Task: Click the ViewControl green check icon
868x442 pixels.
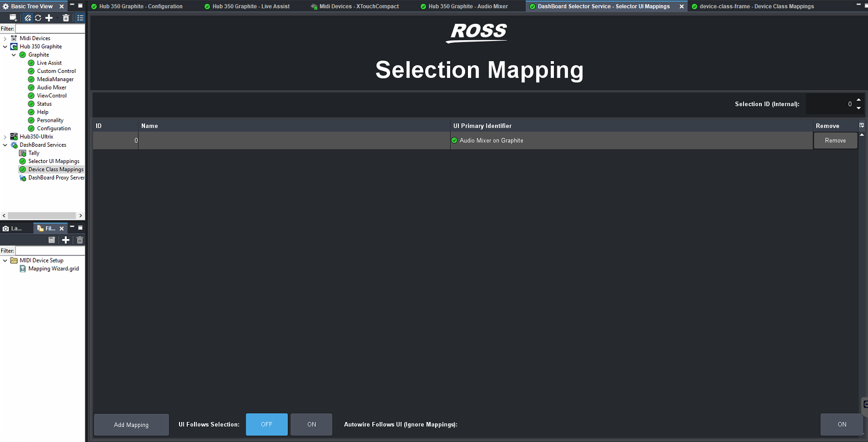Action: (x=31, y=96)
